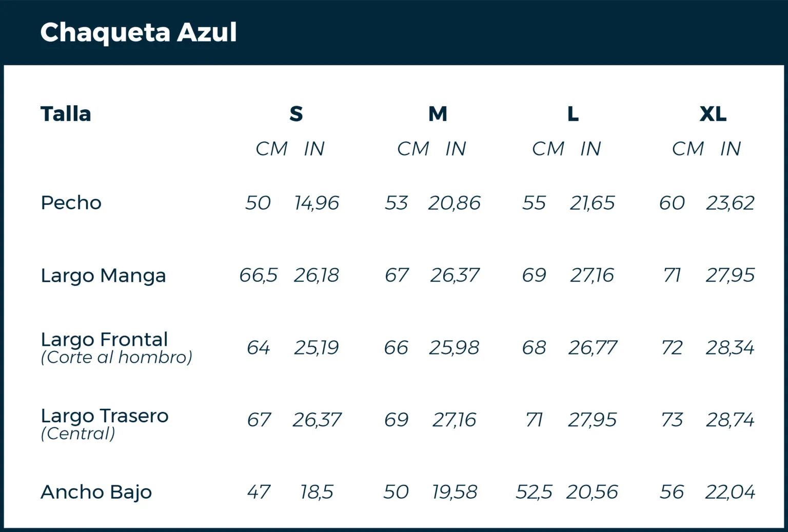Click the XL size column header
The height and width of the screenshot is (532, 788).
click(x=713, y=114)
